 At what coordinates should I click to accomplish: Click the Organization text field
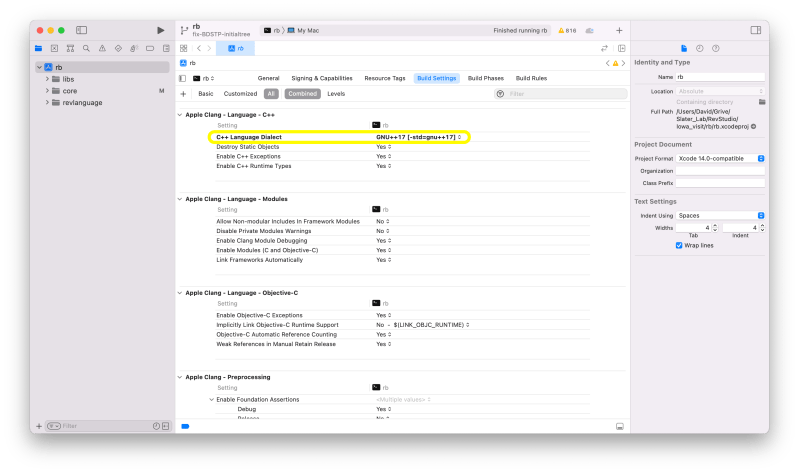click(x=720, y=171)
